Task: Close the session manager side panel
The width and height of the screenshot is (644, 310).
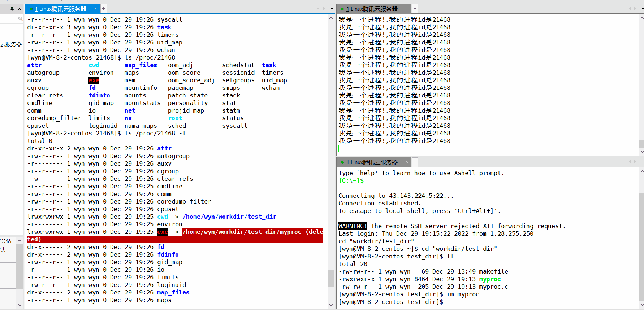Action: tap(20, 9)
